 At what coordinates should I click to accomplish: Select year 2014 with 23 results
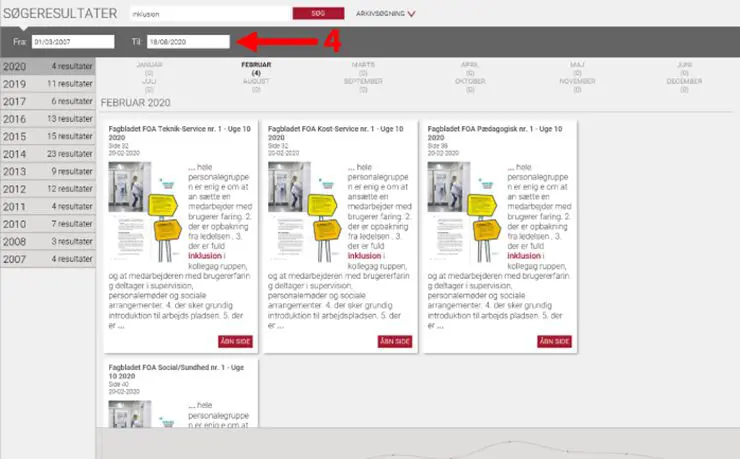coord(48,154)
